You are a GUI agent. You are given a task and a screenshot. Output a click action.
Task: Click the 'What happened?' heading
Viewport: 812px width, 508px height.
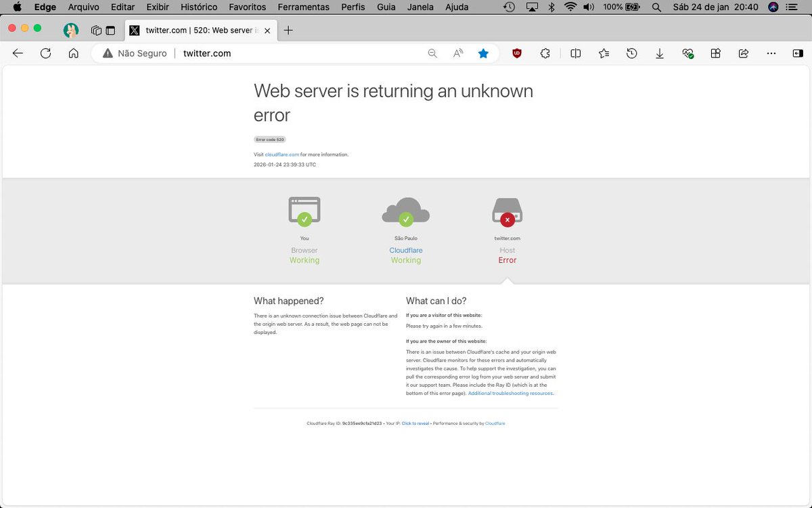(289, 301)
